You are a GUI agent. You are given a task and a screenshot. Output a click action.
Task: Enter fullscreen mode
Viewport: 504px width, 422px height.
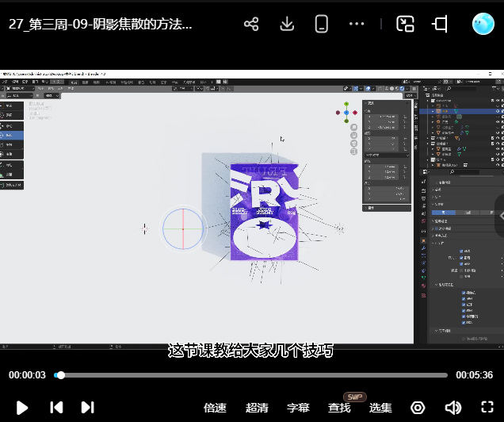click(x=487, y=407)
